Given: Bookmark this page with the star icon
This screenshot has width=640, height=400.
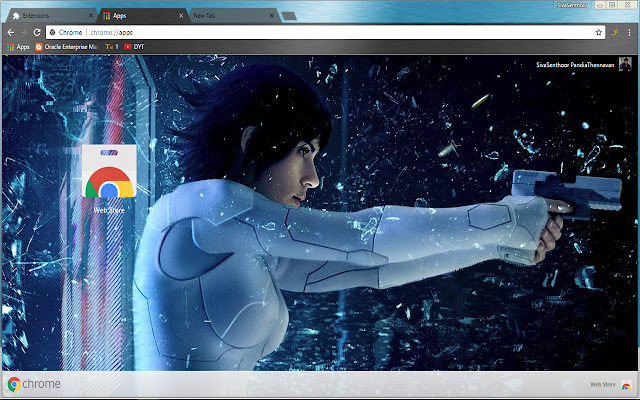Looking at the screenshot, I should [598, 32].
